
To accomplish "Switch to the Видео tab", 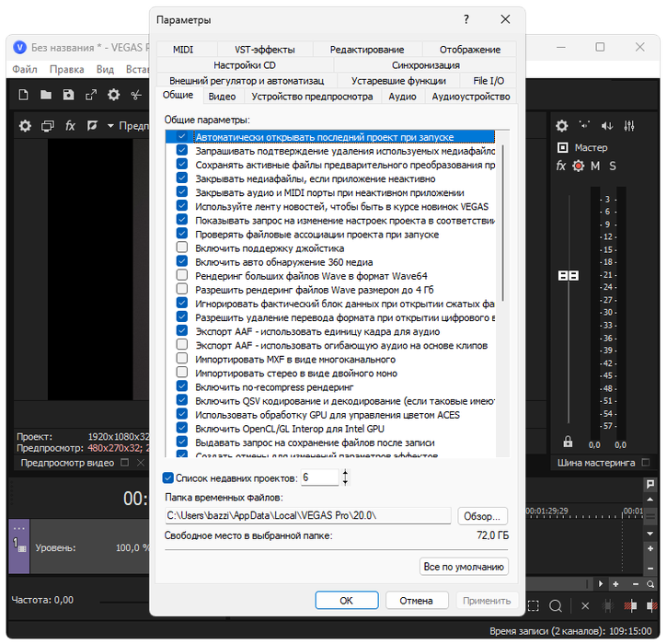I will (222, 96).
